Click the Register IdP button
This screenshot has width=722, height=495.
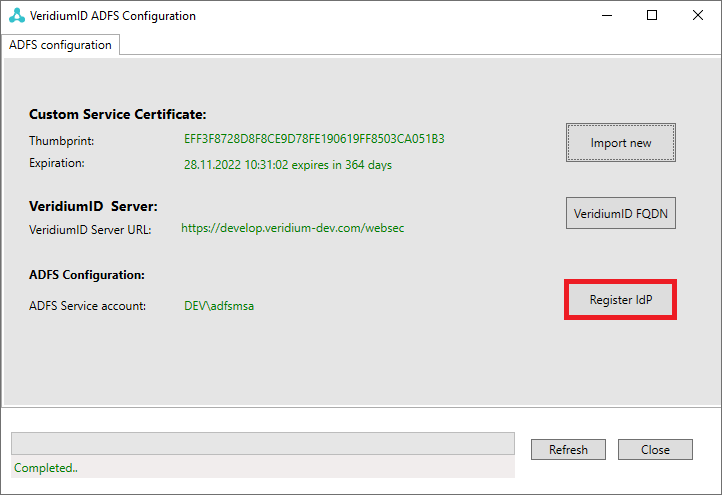point(620,300)
